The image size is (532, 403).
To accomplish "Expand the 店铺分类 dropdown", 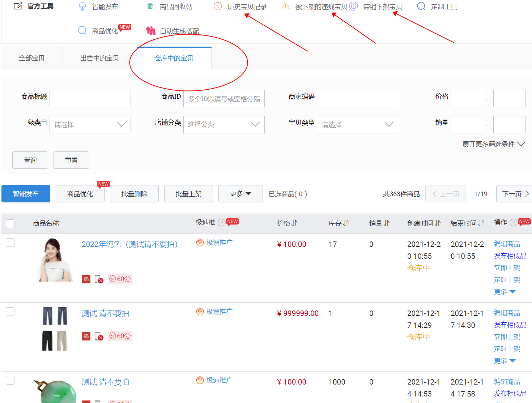I will (x=224, y=125).
